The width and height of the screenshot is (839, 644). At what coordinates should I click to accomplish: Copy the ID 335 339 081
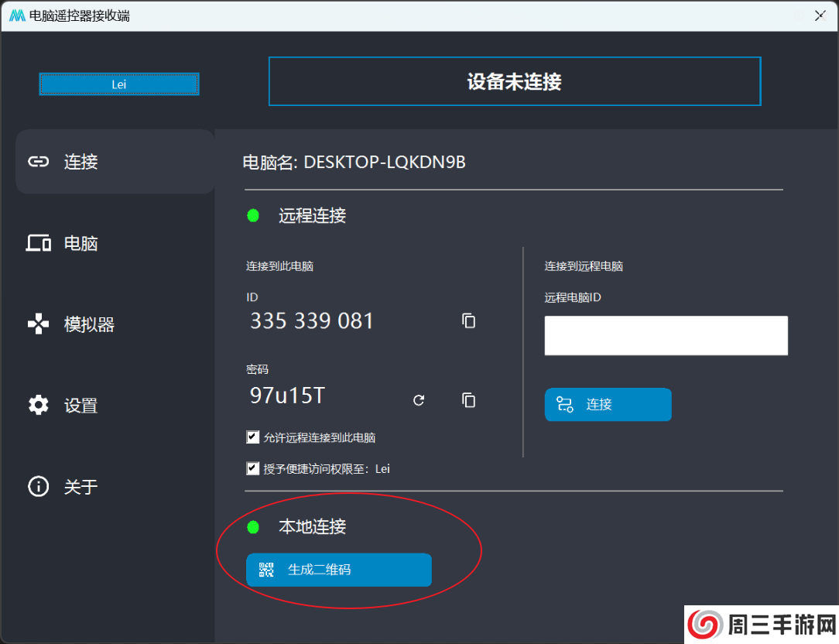click(468, 320)
